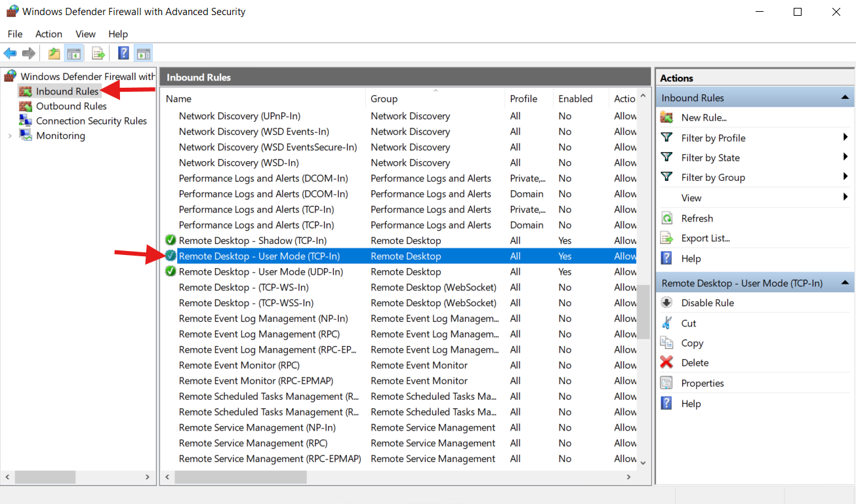Screen dimensions: 856x504
Task: Click the red Delete X icon
Action: [666, 362]
